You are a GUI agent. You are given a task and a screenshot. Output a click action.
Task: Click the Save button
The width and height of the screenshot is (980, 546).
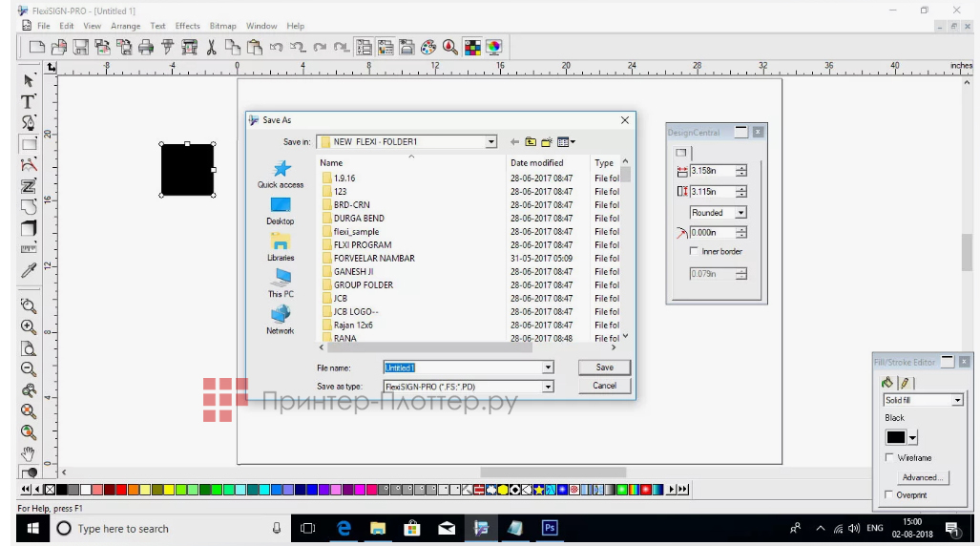pos(604,367)
